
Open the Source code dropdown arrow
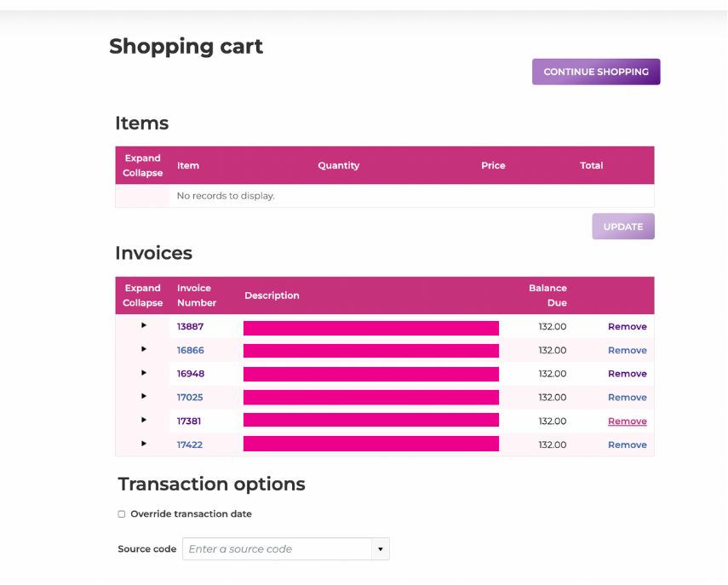[x=381, y=549]
